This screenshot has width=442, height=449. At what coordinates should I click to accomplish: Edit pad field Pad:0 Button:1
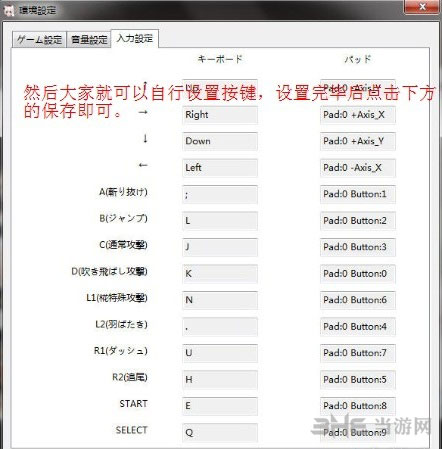[x=358, y=194]
